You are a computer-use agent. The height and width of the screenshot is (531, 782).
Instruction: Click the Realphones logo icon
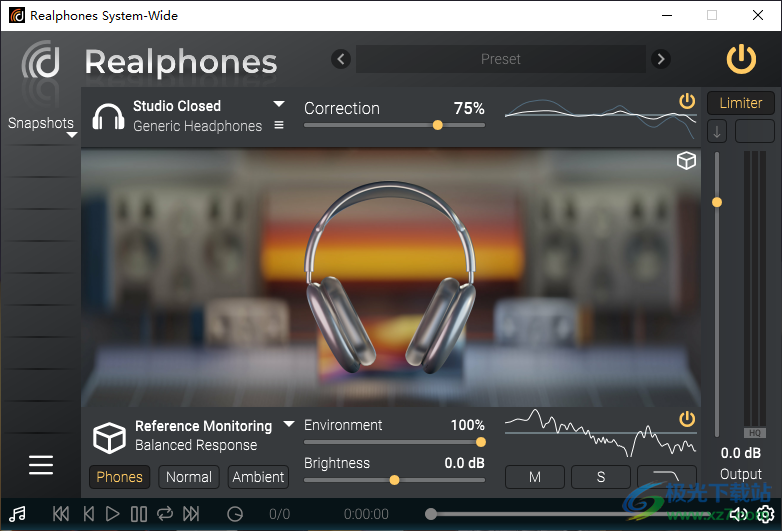pos(41,60)
